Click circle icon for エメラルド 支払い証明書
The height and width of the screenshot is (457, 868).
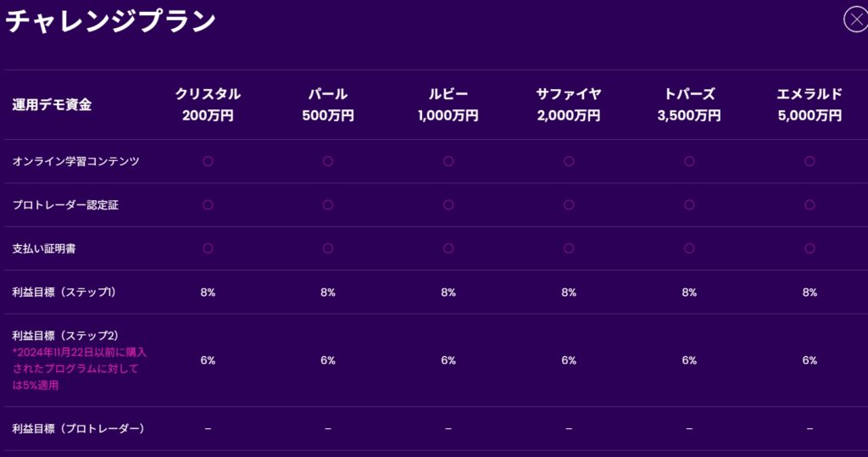pos(810,248)
